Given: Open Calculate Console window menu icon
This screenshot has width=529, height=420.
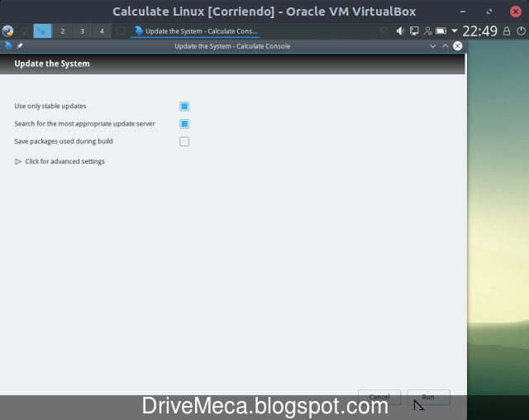Looking at the screenshot, I should pyautogui.click(x=7, y=45).
